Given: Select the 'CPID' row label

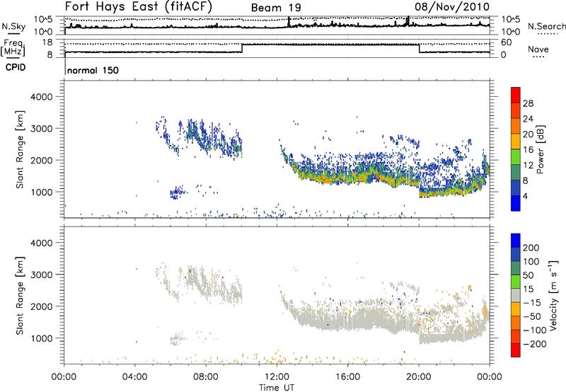Looking at the screenshot, I should [16, 67].
